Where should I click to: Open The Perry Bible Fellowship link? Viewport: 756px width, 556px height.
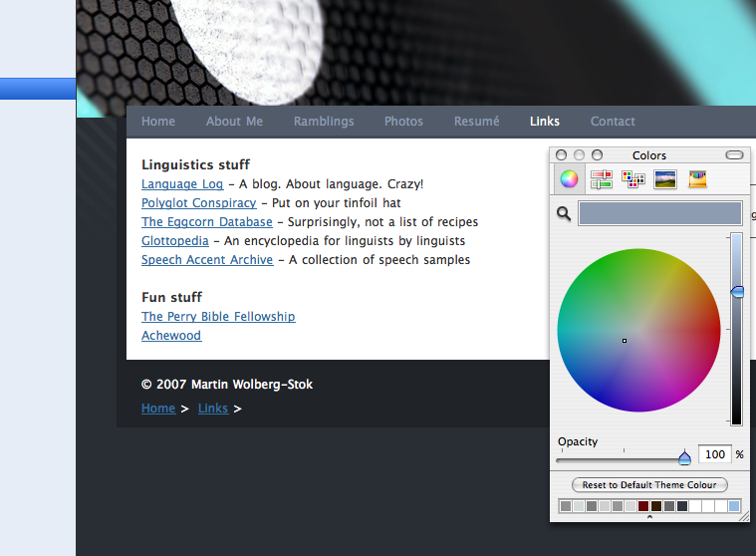click(218, 316)
